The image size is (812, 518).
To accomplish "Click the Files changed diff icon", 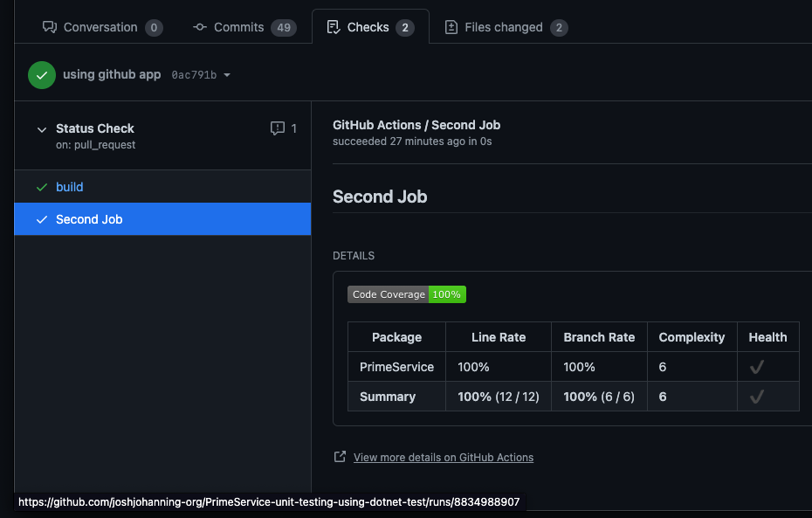I will pyautogui.click(x=451, y=27).
